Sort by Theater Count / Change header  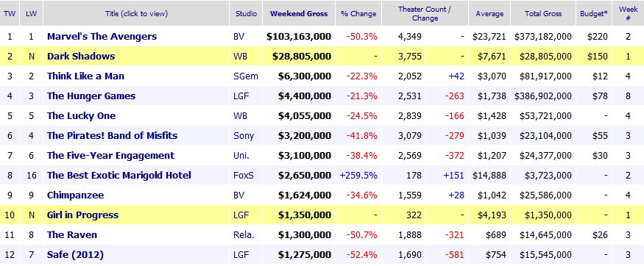(x=425, y=13)
